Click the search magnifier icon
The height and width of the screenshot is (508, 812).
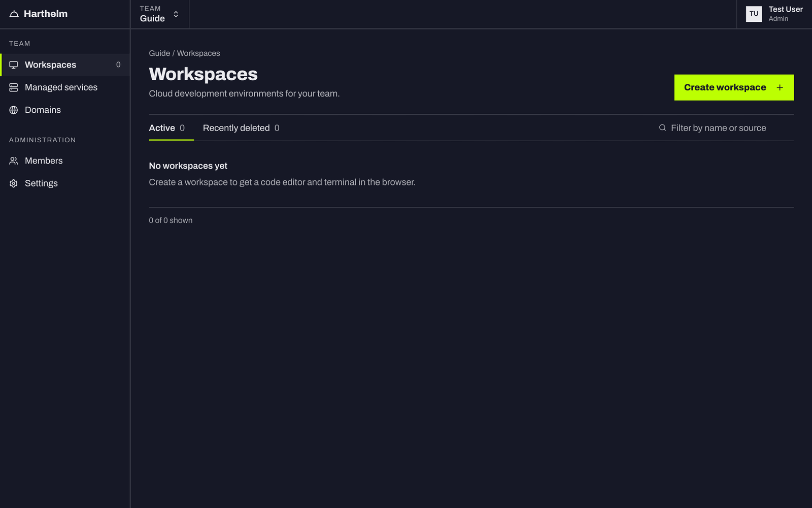coord(662,128)
